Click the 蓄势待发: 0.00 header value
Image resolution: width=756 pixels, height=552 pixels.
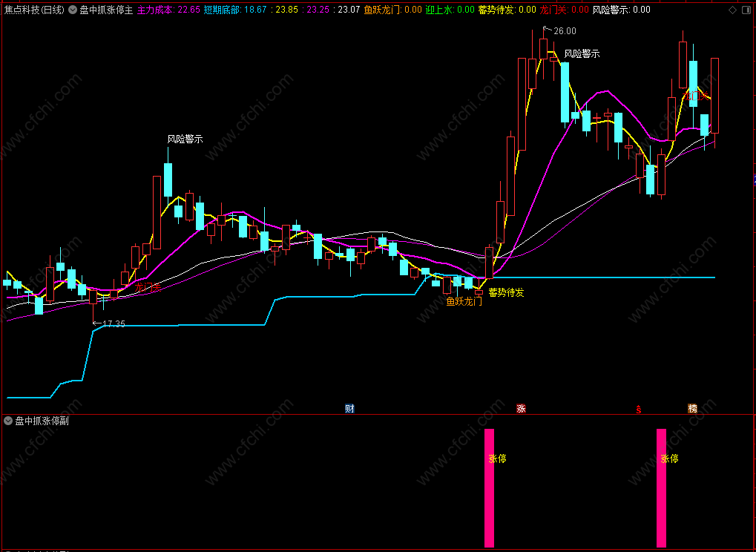[507, 10]
